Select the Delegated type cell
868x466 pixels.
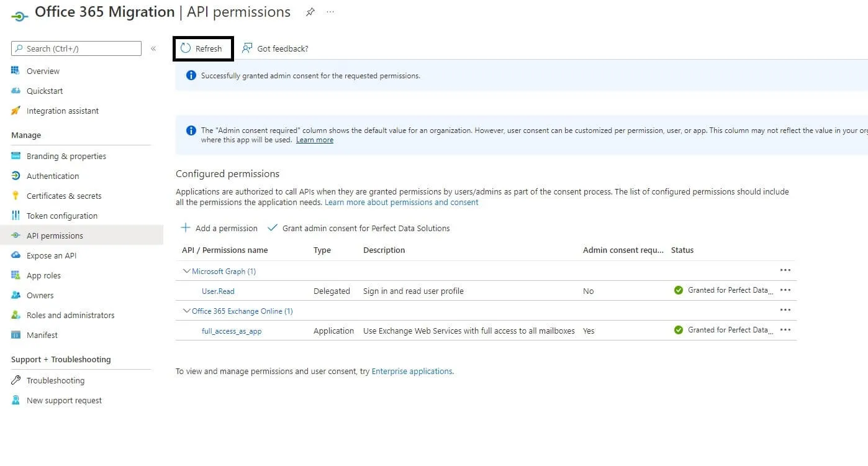(x=332, y=291)
